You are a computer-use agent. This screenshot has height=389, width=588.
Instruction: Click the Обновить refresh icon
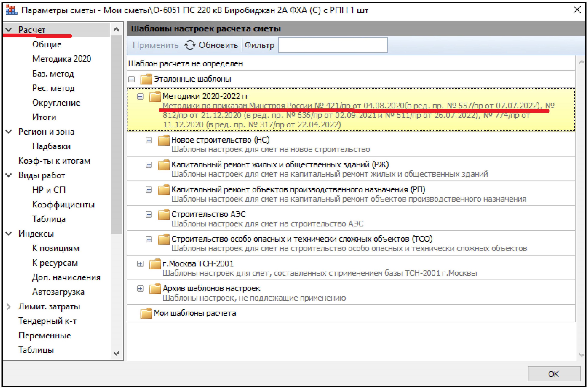190,45
